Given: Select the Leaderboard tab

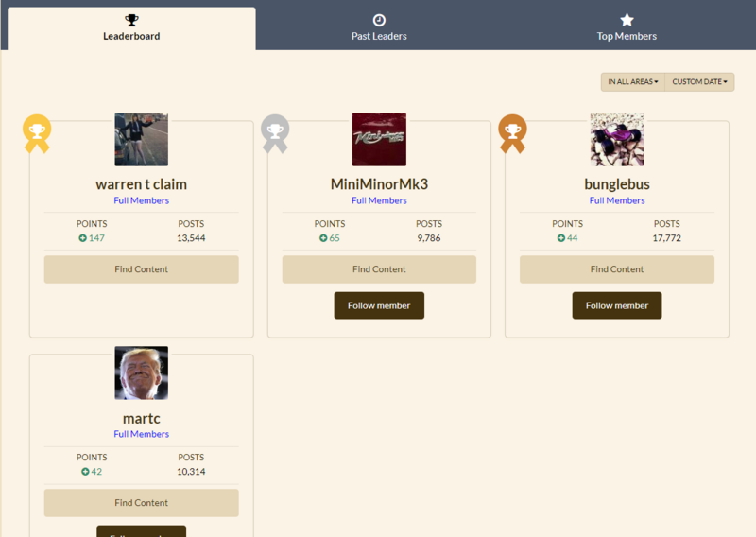Looking at the screenshot, I should tap(131, 27).
